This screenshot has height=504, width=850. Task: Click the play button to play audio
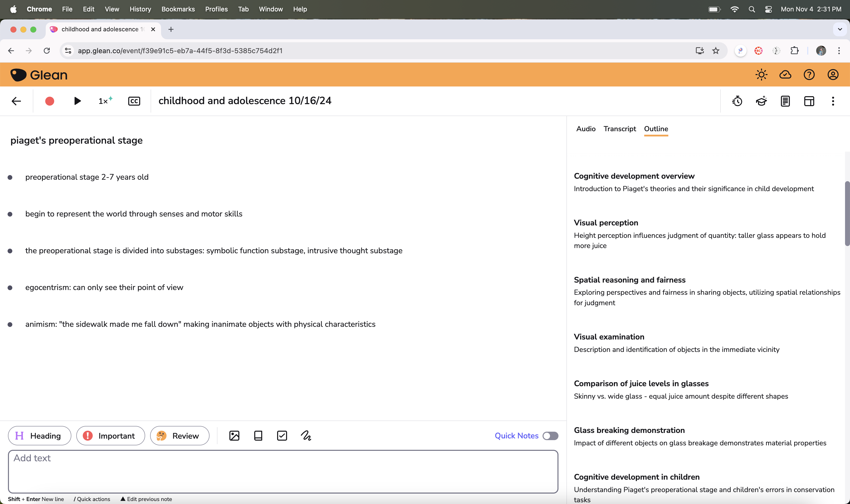[x=77, y=101]
